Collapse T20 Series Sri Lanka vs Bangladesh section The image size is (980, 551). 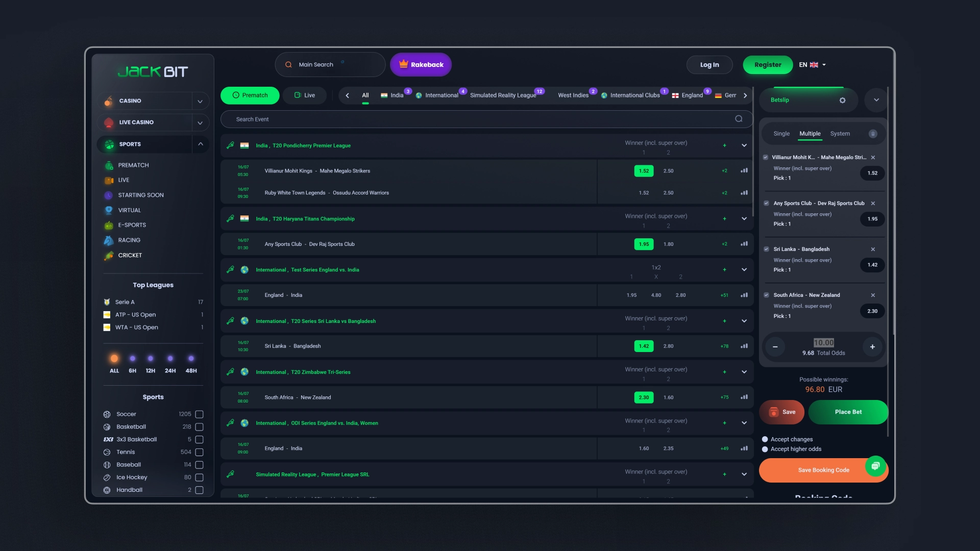pos(744,321)
